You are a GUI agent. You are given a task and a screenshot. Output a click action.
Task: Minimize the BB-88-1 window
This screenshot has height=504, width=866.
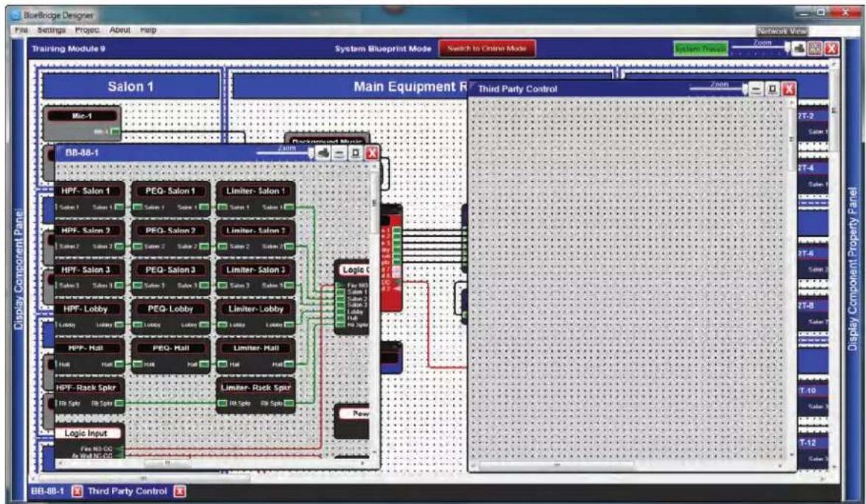339,153
